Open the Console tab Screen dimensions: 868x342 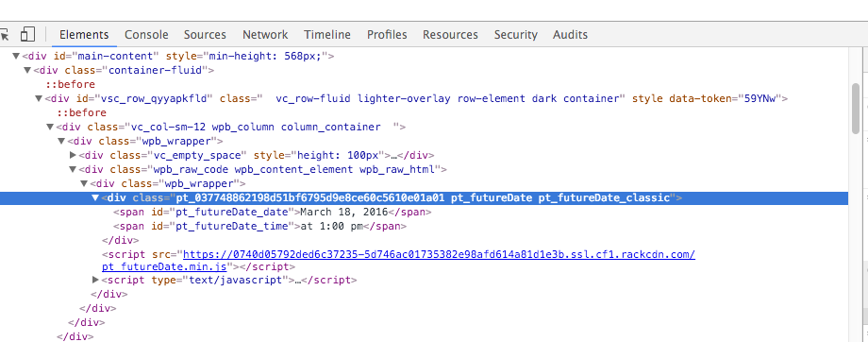tap(146, 34)
